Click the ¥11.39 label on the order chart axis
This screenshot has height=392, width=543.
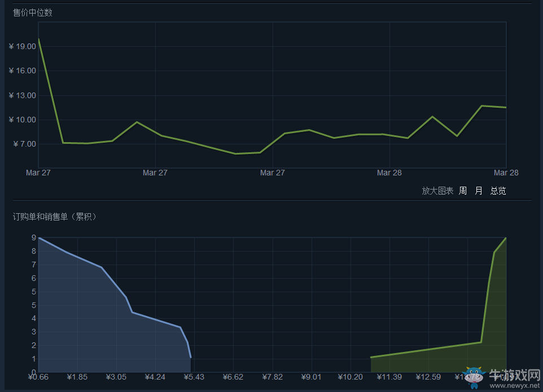(x=389, y=377)
